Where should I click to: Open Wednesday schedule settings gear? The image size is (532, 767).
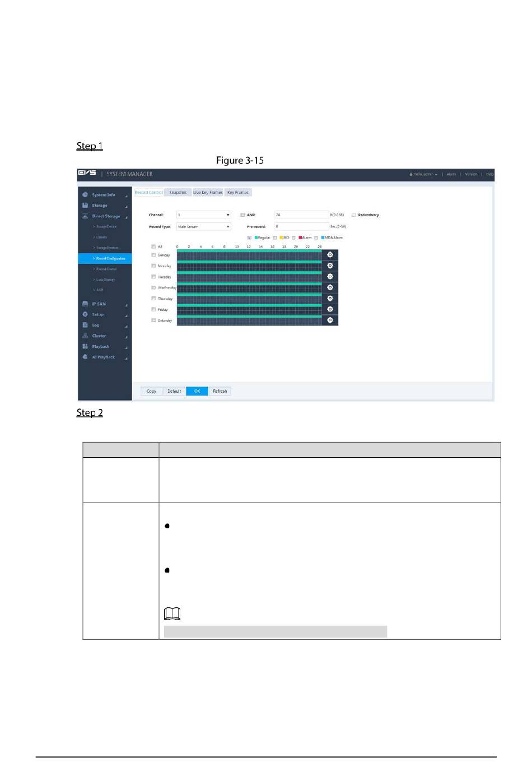point(330,287)
